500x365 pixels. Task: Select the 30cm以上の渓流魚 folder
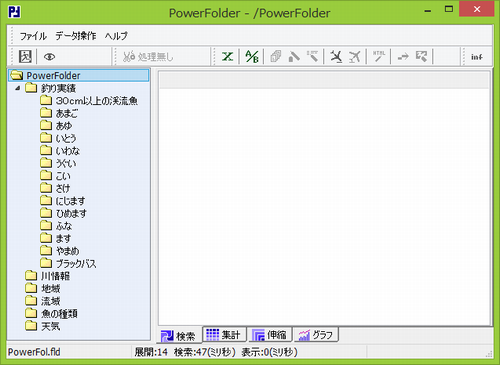pos(97,101)
